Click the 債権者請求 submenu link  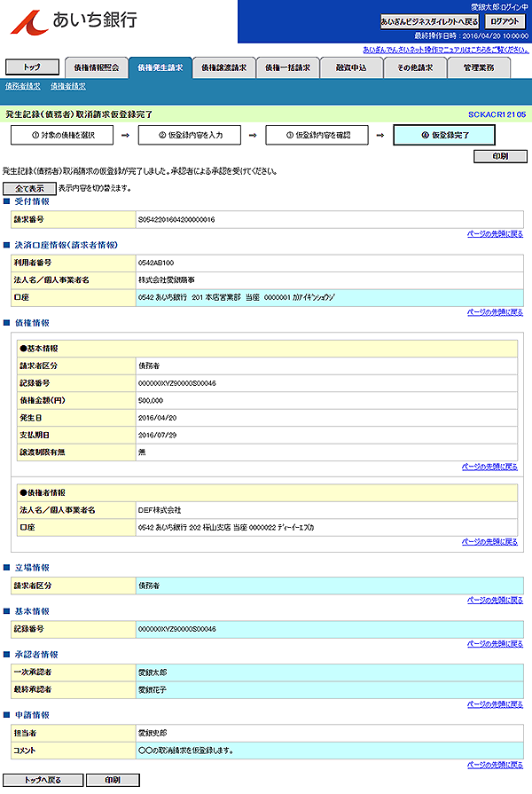point(67,87)
